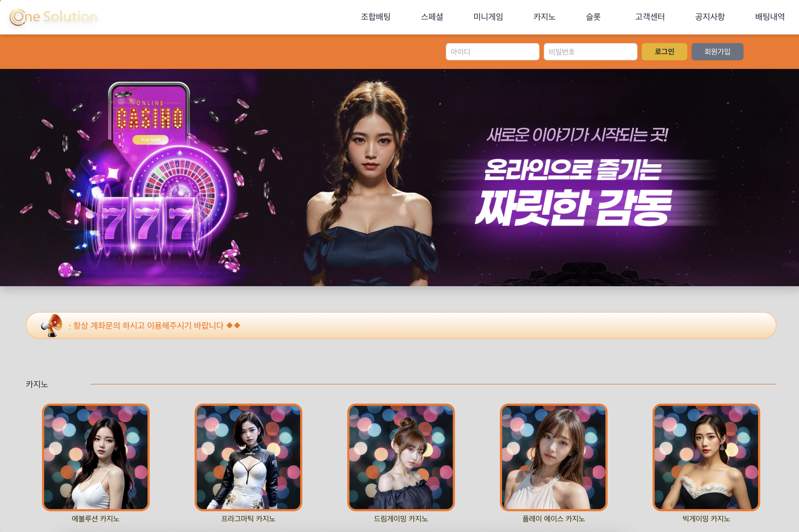Screen dimensions: 799x532
Task: Open the 슬롯 menu
Action: click(x=593, y=17)
